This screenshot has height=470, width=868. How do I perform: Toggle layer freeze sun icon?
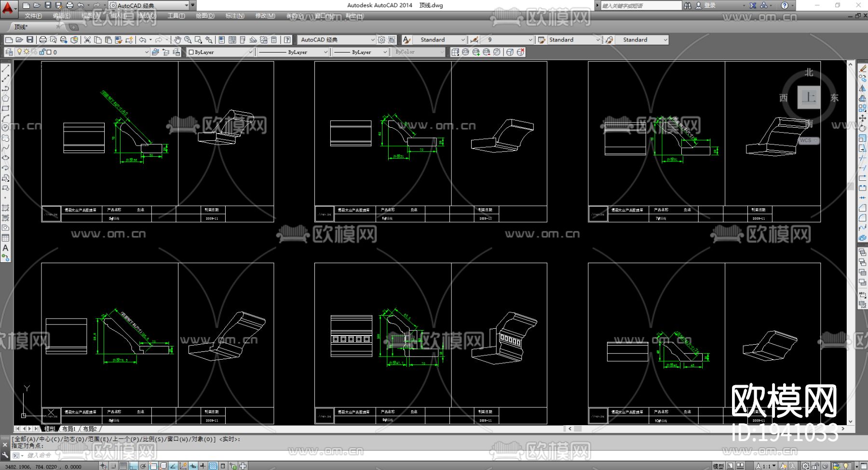pyautogui.click(x=27, y=52)
